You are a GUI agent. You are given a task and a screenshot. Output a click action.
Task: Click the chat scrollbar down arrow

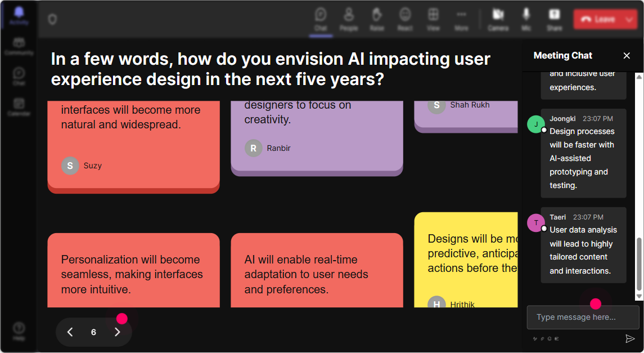[x=639, y=296]
